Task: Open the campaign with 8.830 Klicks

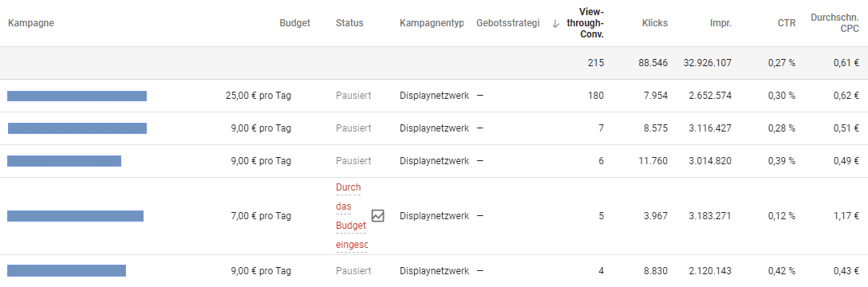Action: [x=66, y=270]
